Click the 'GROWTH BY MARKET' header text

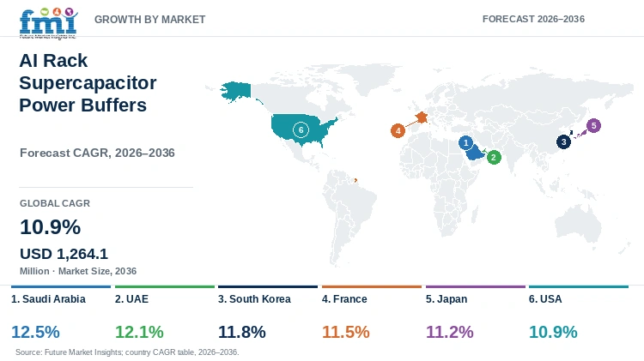(150, 20)
